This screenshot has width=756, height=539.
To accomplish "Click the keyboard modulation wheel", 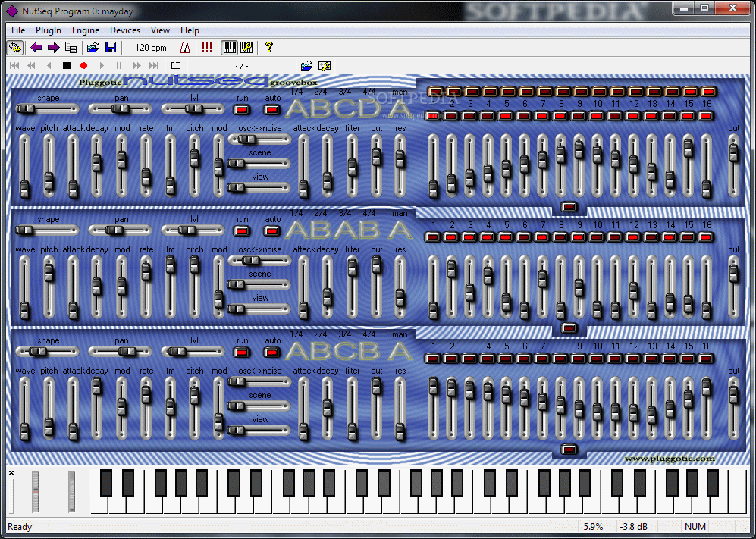I will tap(71, 491).
